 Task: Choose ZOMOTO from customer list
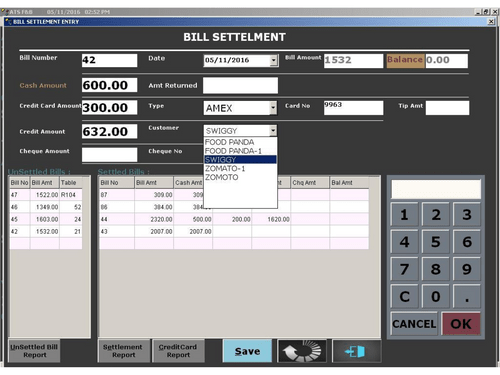tap(240, 177)
